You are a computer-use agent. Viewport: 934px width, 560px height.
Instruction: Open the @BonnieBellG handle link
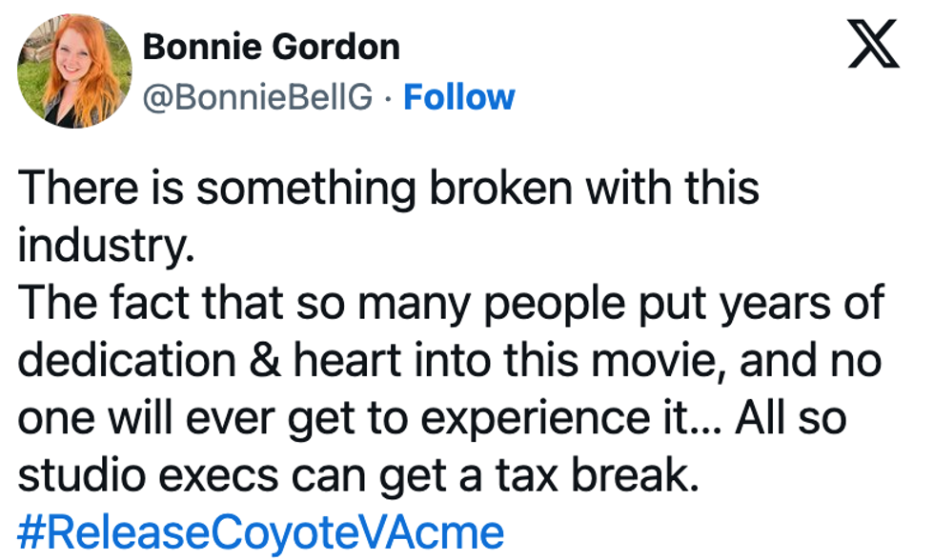(x=256, y=96)
